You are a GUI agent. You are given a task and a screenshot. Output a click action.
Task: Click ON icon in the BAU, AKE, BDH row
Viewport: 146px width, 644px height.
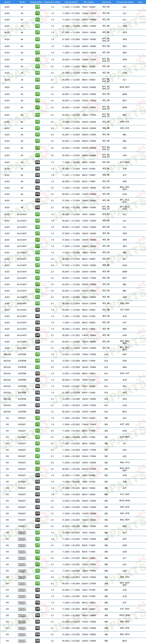[x=37, y=188]
